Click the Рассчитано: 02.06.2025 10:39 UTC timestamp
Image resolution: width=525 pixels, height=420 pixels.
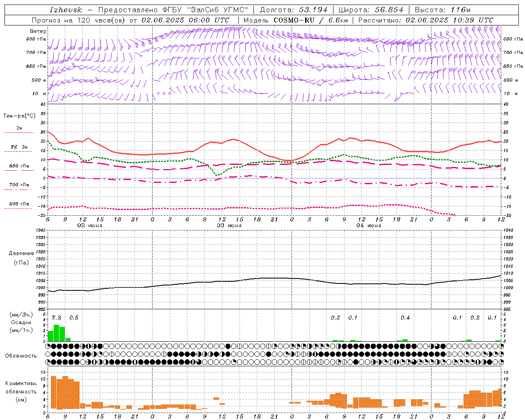(426, 20)
